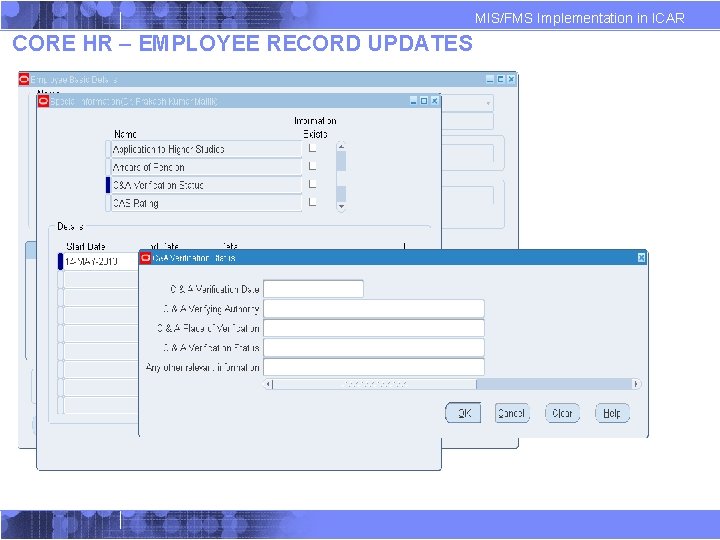Click the Oracle icon on the Employee Basic Details title bar
Viewport: 720px width, 540px height.
tap(24, 79)
